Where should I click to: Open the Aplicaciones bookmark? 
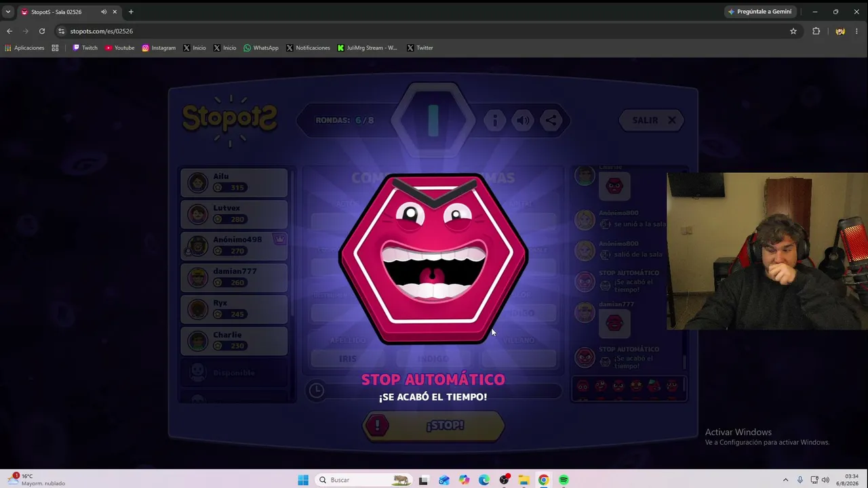24,48
